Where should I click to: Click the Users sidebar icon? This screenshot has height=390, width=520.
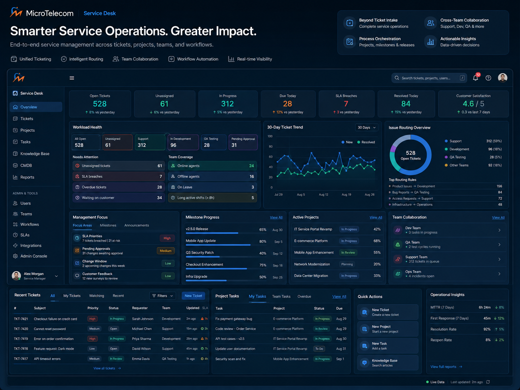tap(15, 203)
